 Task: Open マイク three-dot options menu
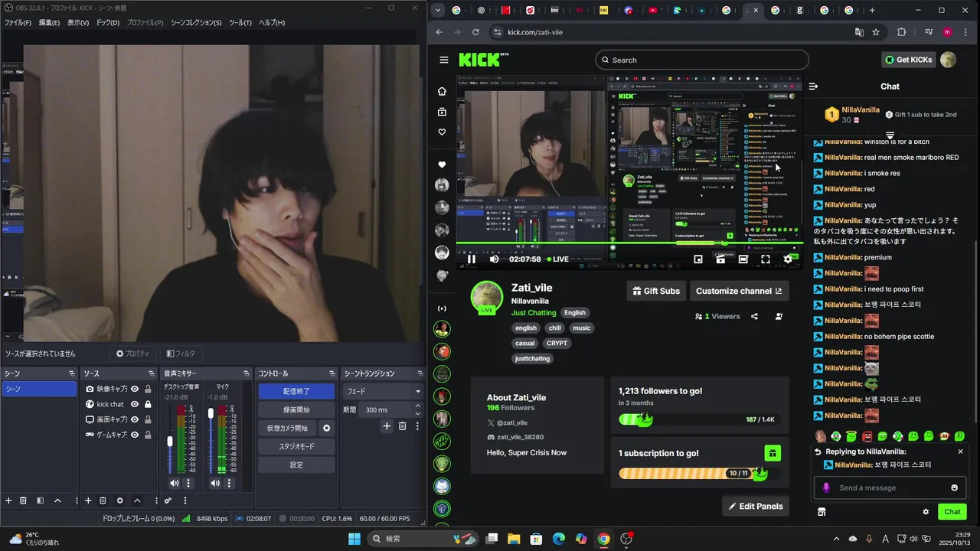pos(229,483)
